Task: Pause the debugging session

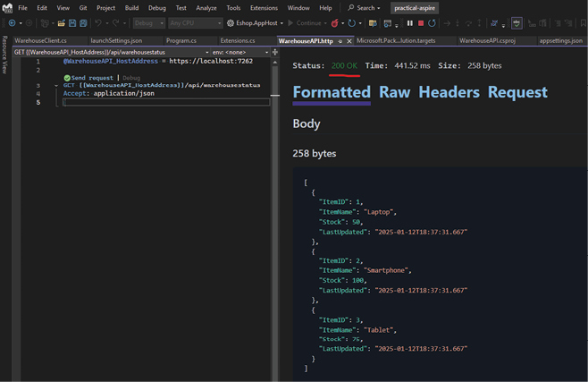Action: tap(410, 23)
